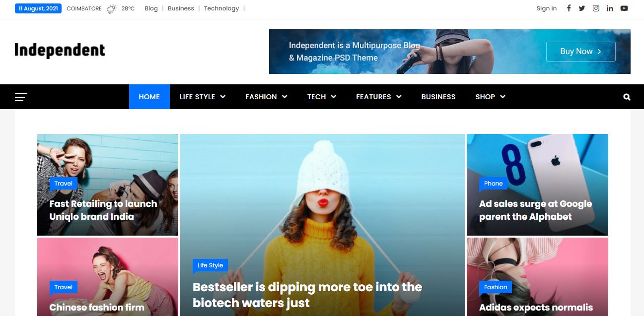Open the Twitter social icon
644x316 pixels.
[581, 8]
